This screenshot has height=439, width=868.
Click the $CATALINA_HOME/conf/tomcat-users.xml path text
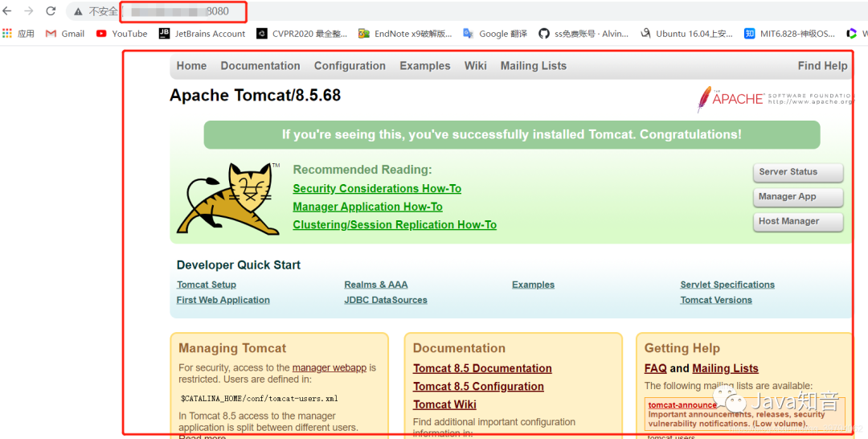pos(259,399)
